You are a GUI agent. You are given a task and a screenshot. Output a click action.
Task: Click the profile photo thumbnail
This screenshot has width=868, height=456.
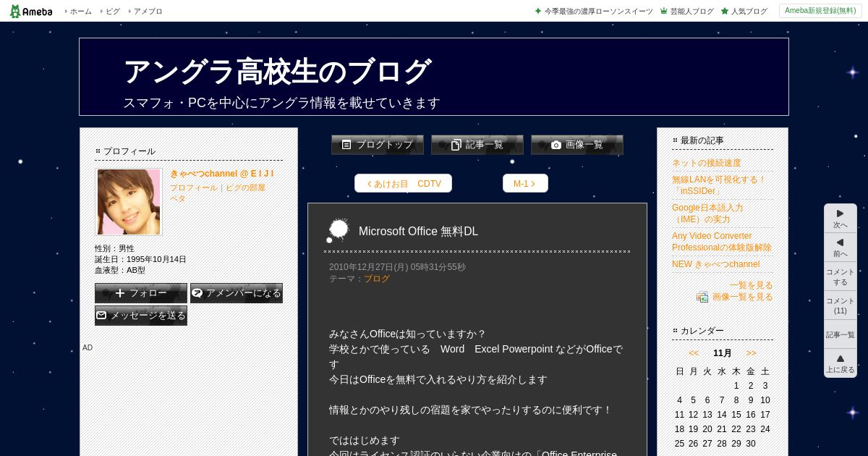tap(129, 202)
